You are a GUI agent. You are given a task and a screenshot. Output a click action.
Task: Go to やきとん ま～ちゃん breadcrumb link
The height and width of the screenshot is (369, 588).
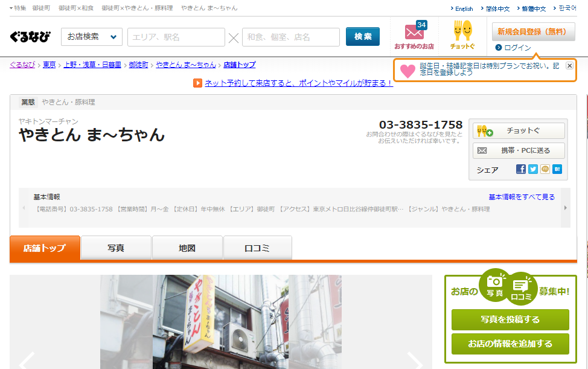pos(186,65)
